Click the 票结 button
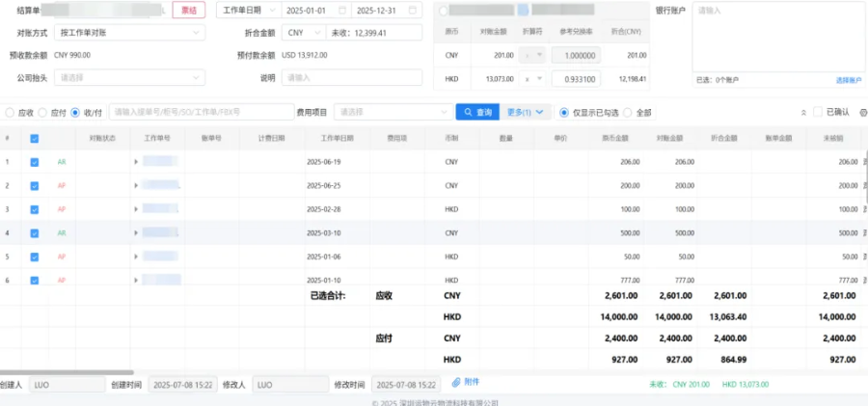The image size is (868, 406). pyautogui.click(x=189, y=10)
